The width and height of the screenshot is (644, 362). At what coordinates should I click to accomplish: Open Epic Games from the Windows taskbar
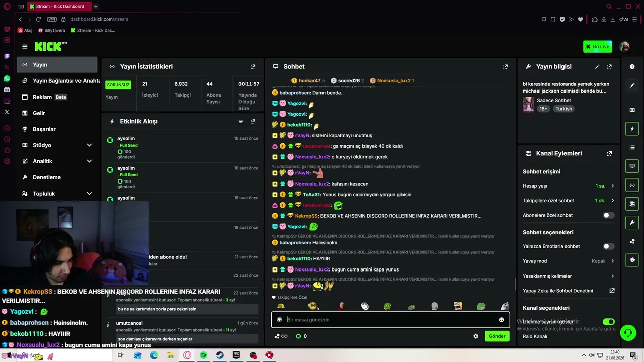pyautogui.click(x=236, y=355)
